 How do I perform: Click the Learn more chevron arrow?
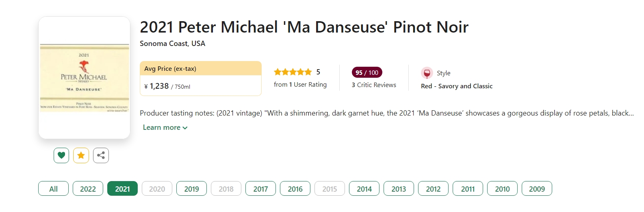(185, 128)
